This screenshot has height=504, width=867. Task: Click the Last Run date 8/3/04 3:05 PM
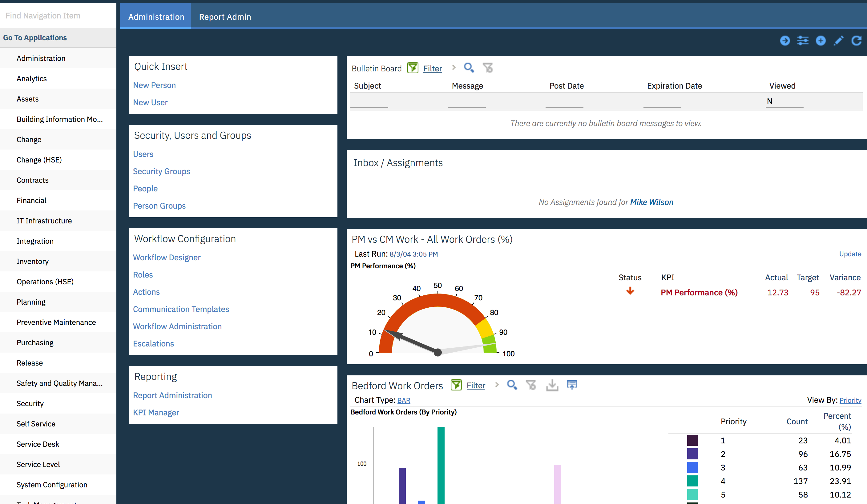point(413,254)
